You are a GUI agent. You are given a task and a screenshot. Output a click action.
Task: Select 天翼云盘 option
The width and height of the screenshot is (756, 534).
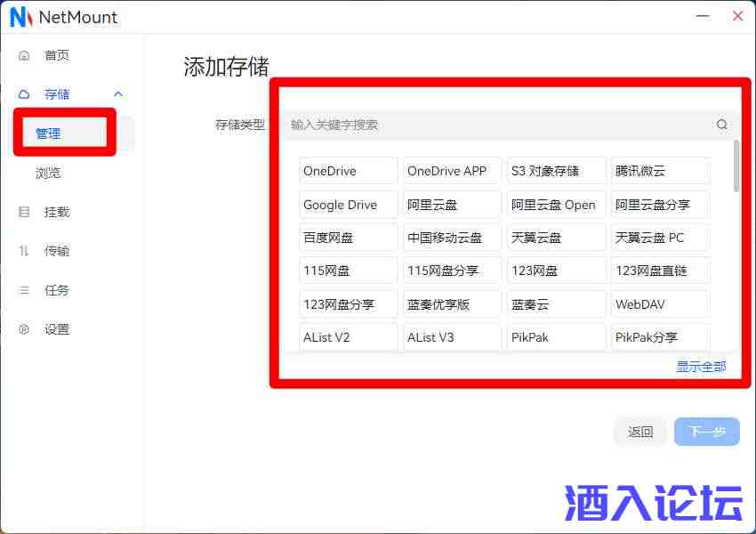point(557,238)
